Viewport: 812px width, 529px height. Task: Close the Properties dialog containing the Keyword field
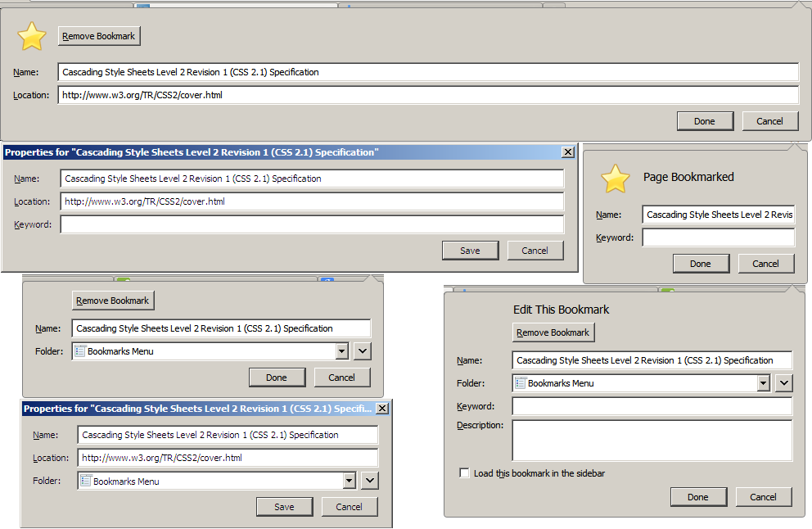coord(568,152)
